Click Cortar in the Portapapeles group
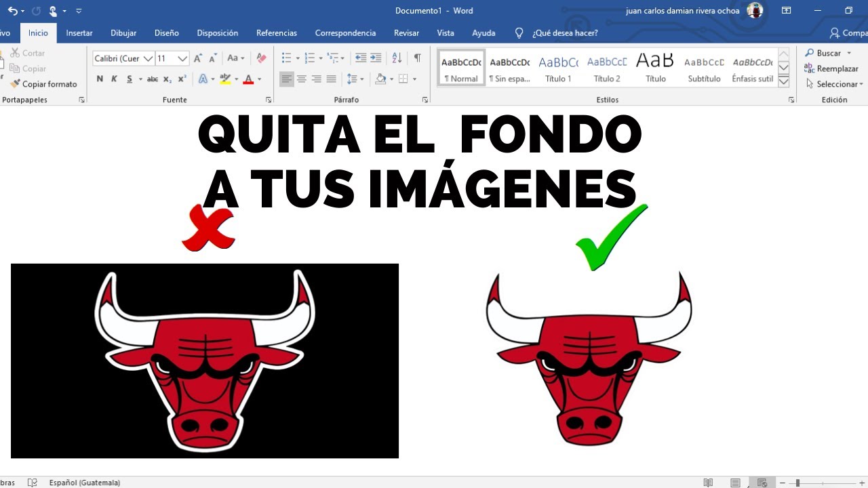This screenshot has height=488, width=868. 28,53
